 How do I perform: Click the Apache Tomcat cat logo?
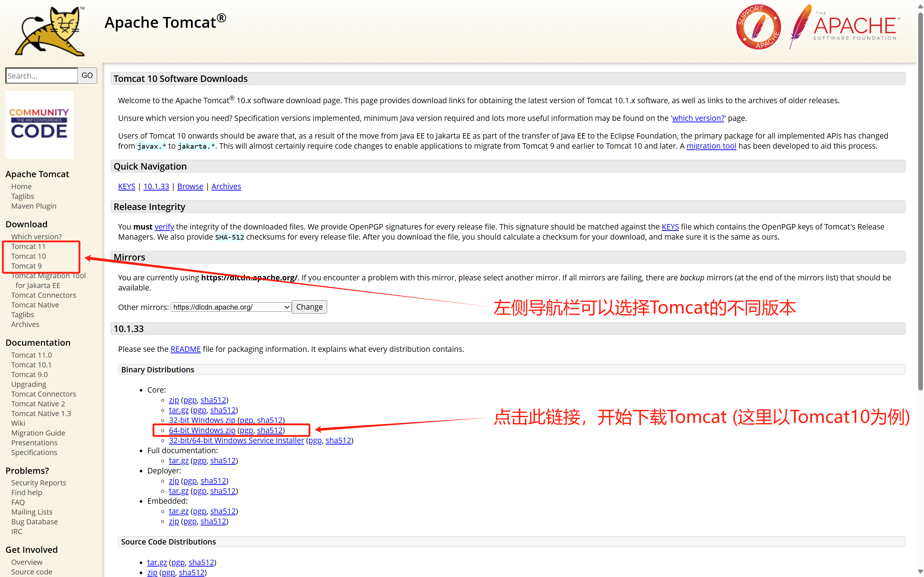tap(50, 31)
